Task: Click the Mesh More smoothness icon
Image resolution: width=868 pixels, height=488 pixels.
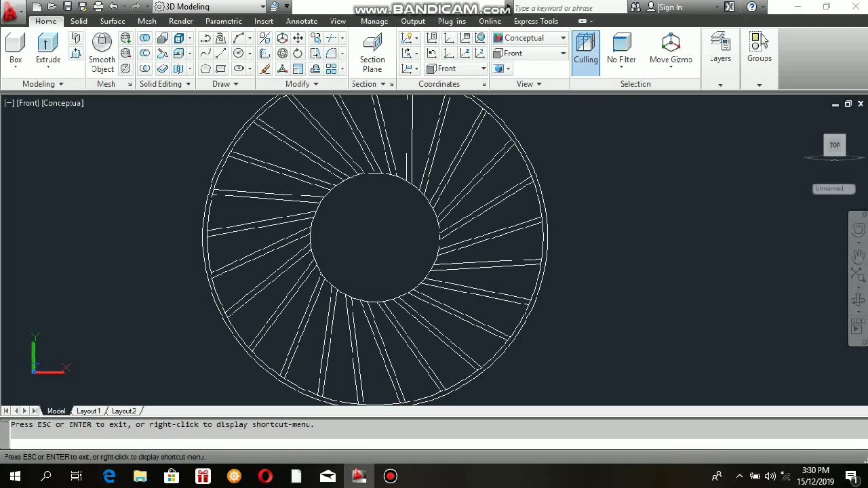Action: pos(125,38)
